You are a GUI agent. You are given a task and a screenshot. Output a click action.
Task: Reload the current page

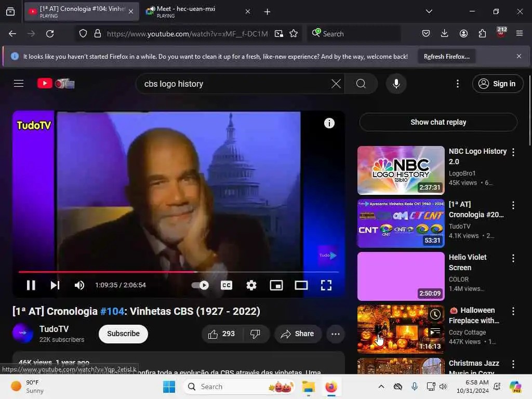click(x=50, y=34)
